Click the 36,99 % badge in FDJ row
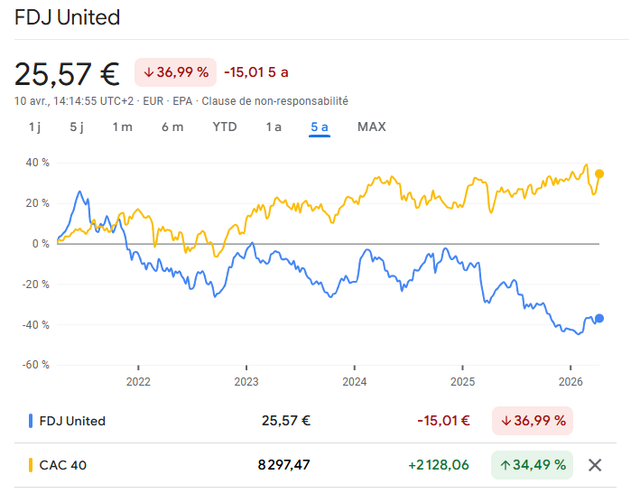640x495 pixels. [532, 421]
